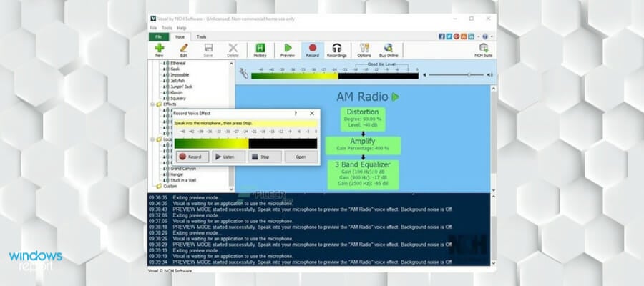The height and width of the screenshot is (286, 644).
Task: Click the AM Radio title text
Action: (x=362, y=97)
